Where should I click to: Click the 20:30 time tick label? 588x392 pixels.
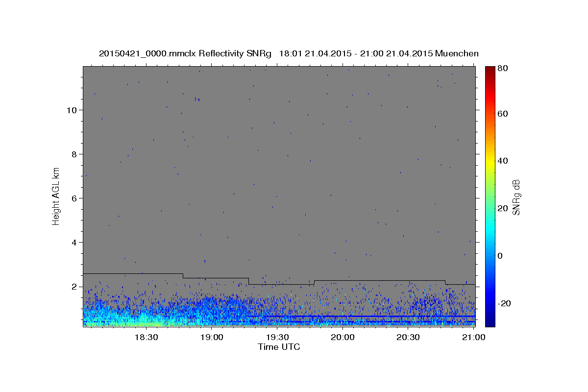[x=408, y=337]
